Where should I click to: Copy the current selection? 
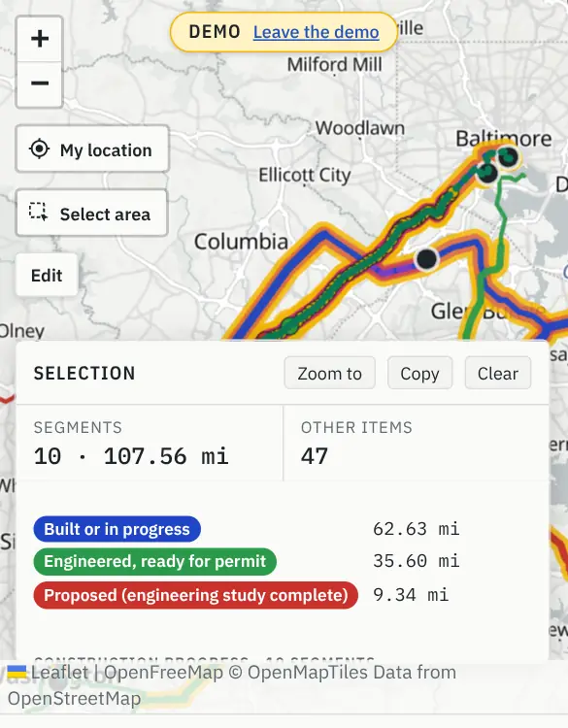(419, 374)
